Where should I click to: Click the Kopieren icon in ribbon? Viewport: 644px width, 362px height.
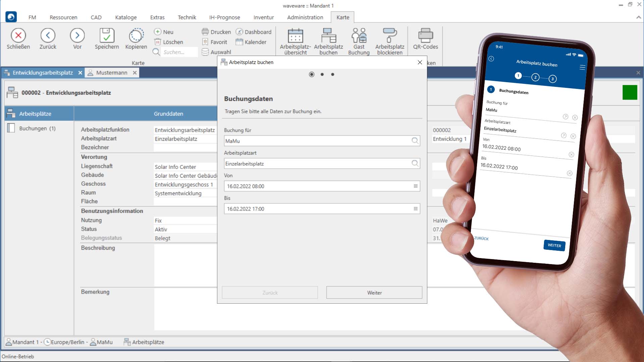(136, 36)
